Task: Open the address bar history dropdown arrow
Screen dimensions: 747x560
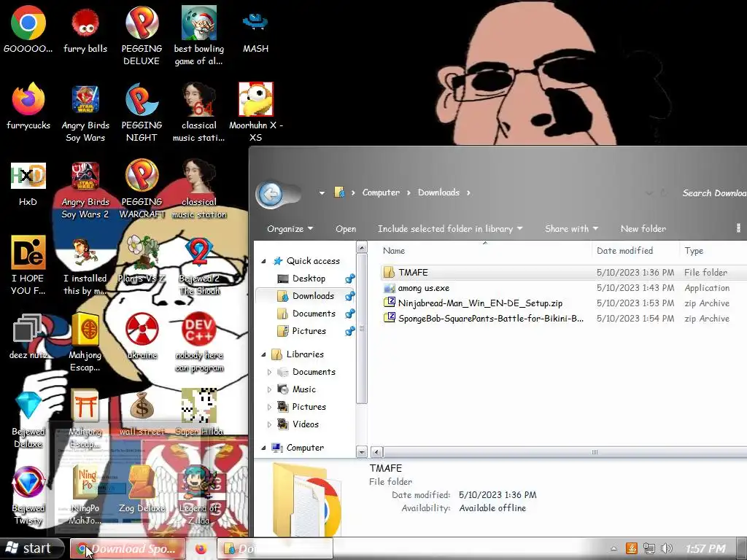Action: point(649,193)
